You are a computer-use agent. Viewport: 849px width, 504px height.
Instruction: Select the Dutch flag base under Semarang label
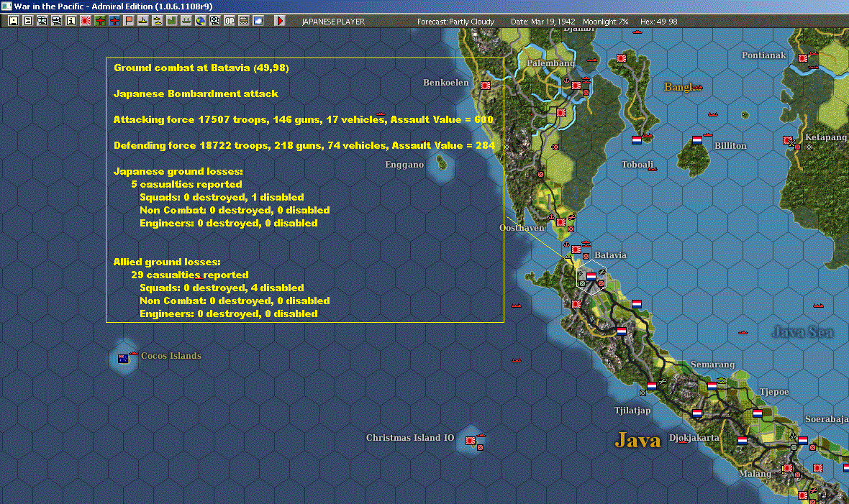[712, 386]
